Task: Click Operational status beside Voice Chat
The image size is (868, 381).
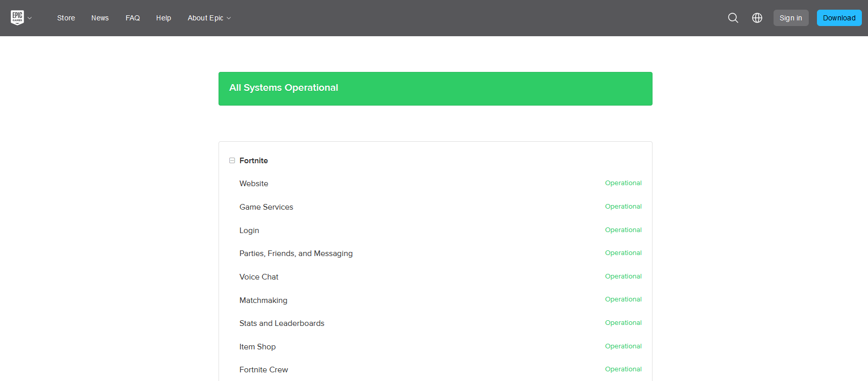Action: click(x=623, y=276)
